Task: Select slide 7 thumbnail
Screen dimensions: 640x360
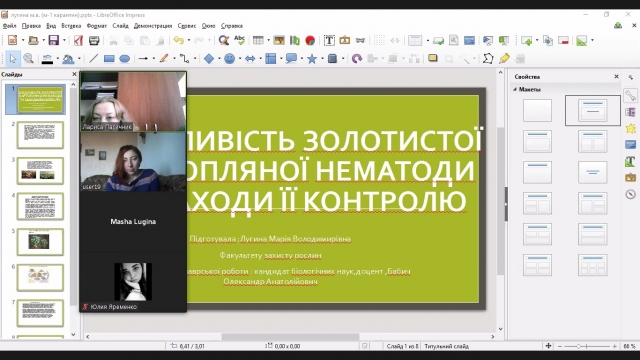Action: click(x=40, y=313)
